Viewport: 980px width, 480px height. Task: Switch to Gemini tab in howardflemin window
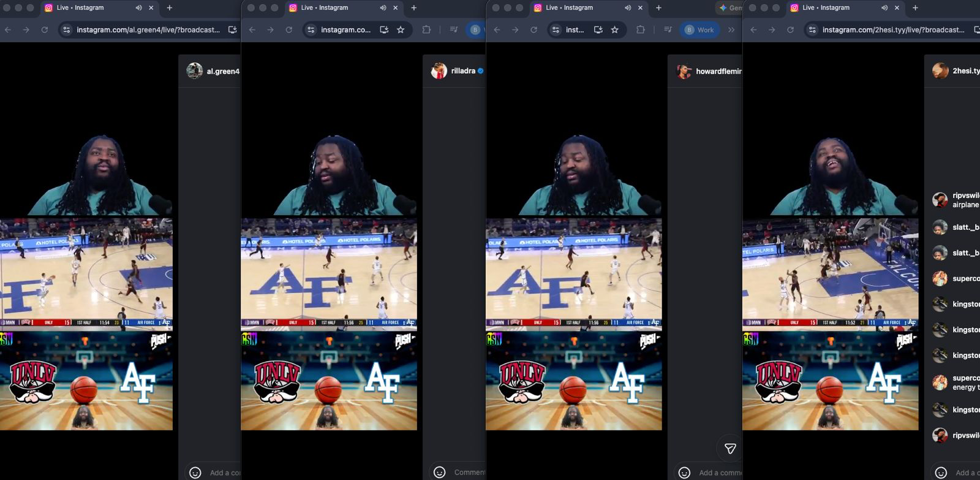(x=729, y=8)
